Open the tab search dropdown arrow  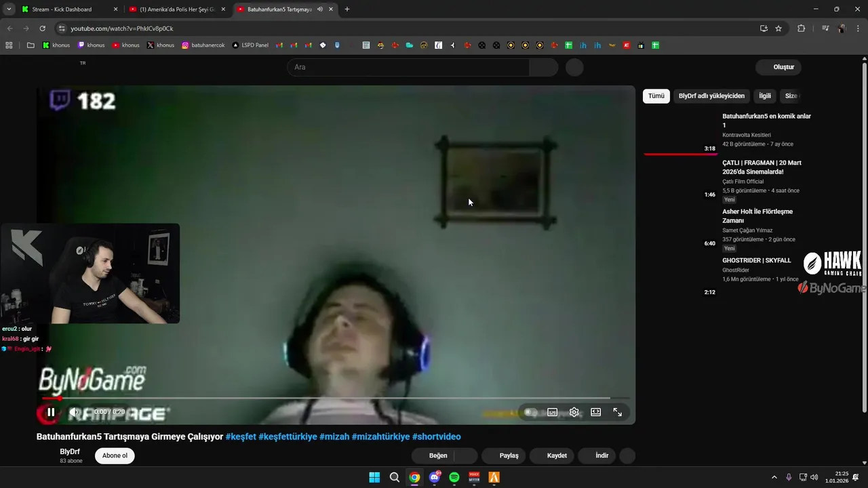[9, 9]
